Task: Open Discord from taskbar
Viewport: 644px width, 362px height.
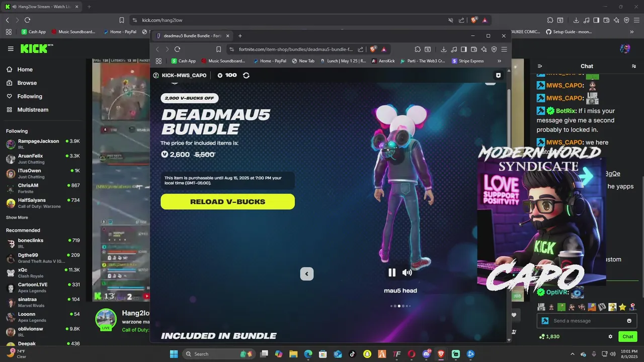Action: tap(427, 354)
